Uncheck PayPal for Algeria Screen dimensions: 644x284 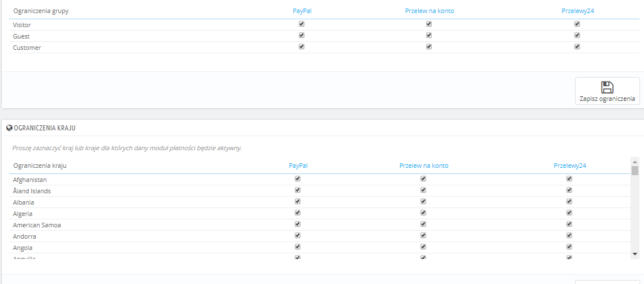298,213
